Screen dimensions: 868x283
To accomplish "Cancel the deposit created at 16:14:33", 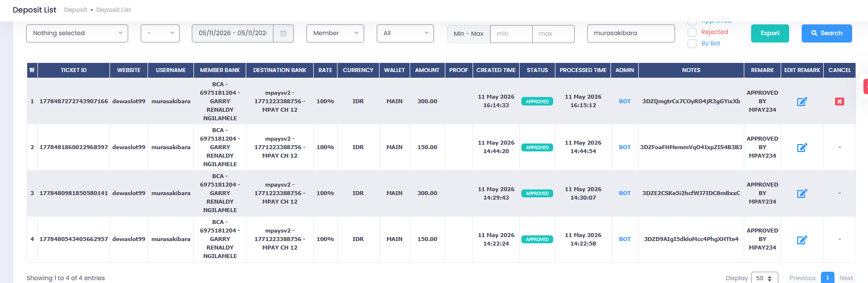I will [x=840, y=102].
